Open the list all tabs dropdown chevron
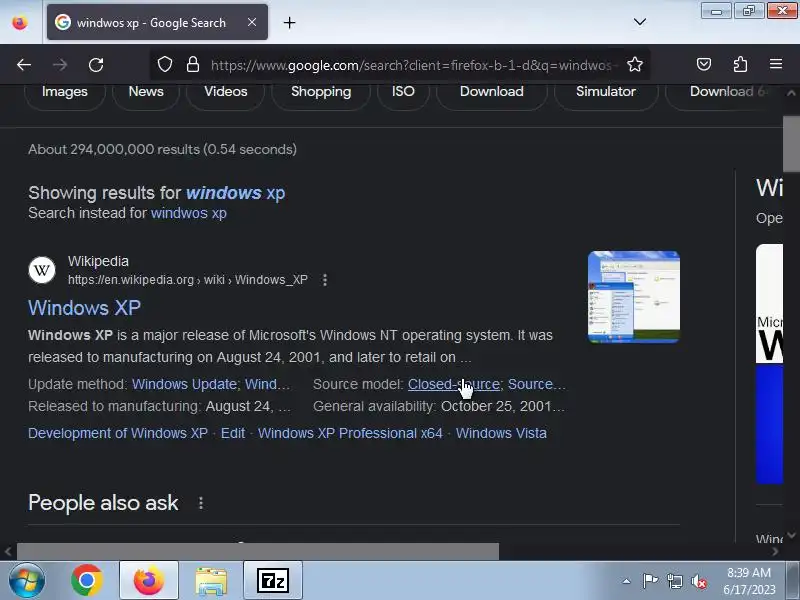This screenshot has height=600, width=800. pyautogui.click(x=640, y=22)
